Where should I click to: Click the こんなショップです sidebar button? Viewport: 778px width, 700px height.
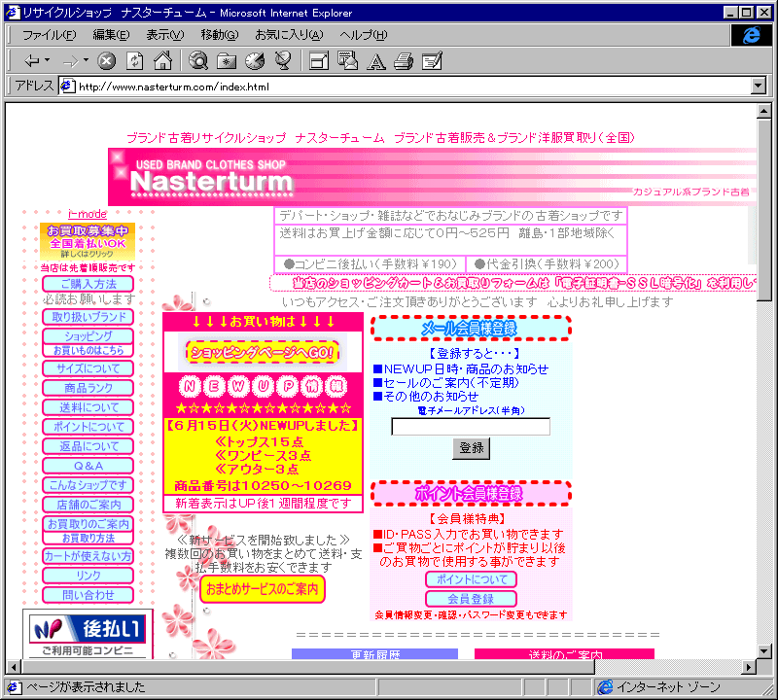click(x=88, y=485)
